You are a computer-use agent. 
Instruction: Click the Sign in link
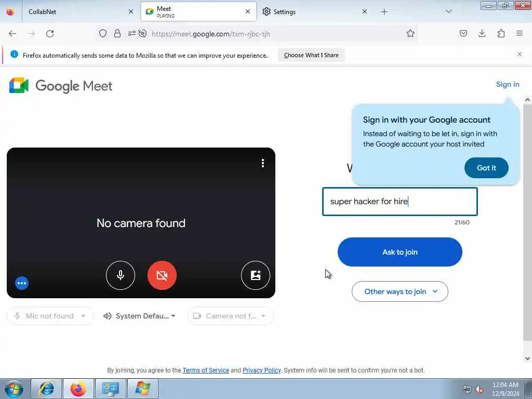pos(507,85)
